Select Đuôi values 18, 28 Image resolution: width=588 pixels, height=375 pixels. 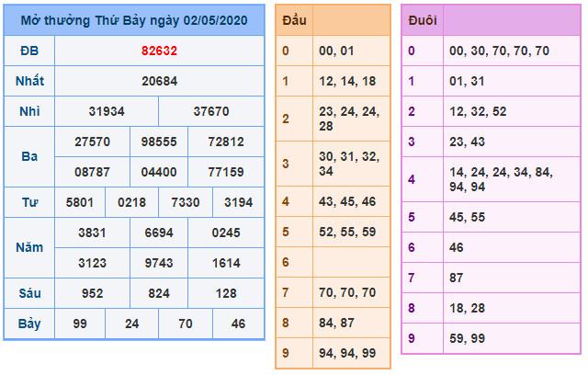pos(467,308)
